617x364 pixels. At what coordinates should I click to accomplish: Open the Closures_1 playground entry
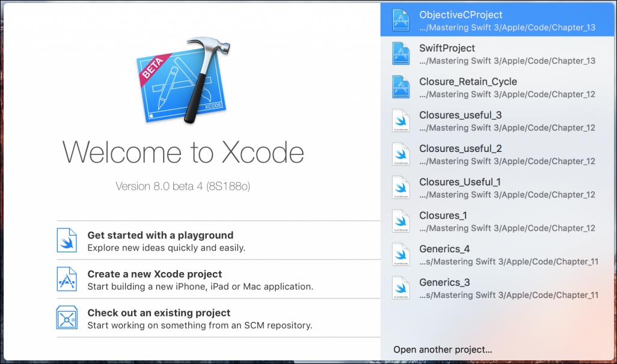[497, 221]
